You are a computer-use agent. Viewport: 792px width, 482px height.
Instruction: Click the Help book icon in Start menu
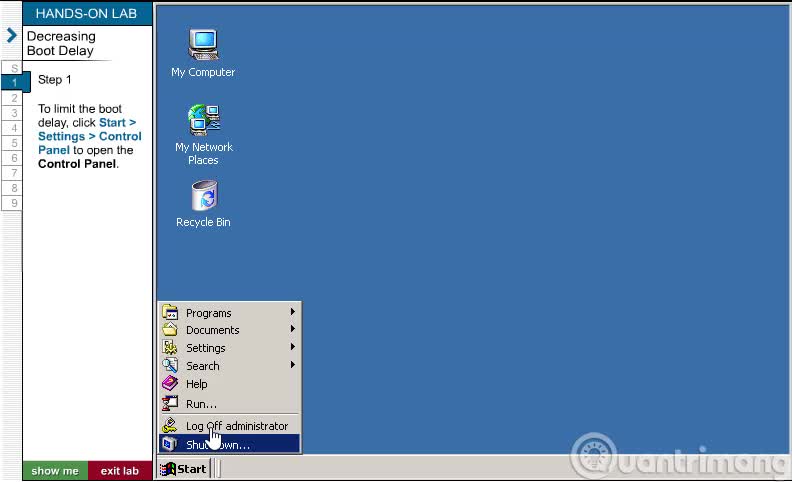coord(170,383)
